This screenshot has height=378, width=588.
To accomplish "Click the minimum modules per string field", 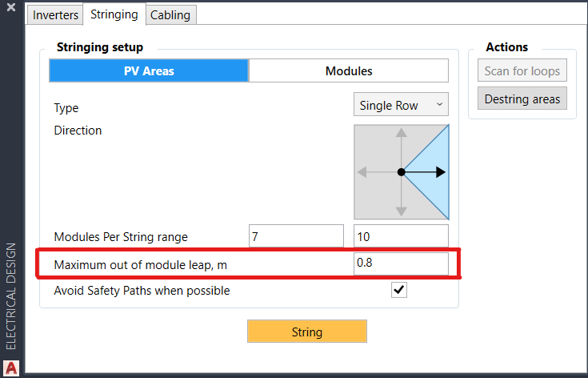I will pos(296,236).
